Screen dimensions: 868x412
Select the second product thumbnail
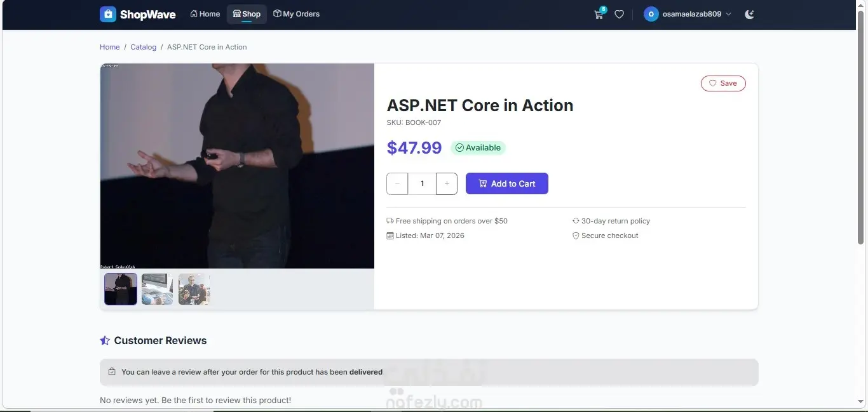[157, 289]
